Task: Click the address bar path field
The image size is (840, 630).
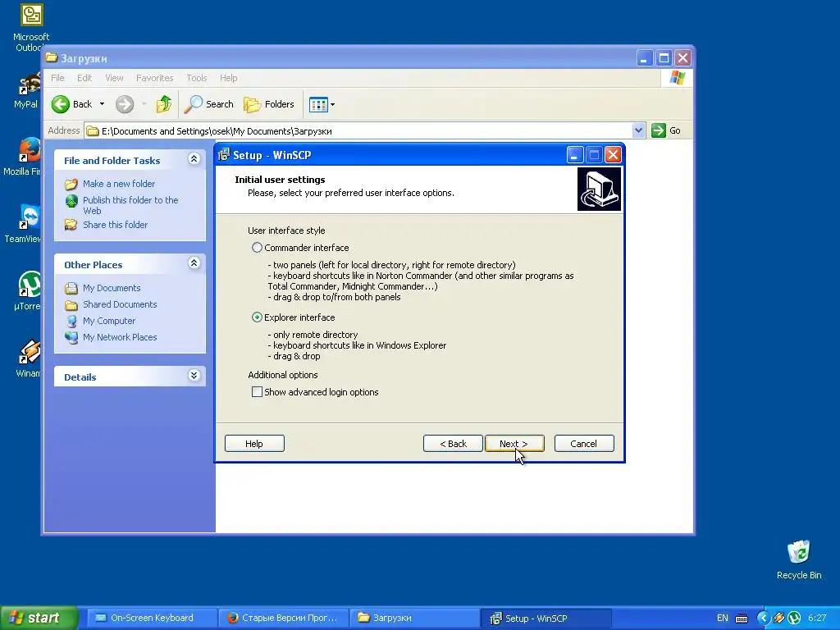Action: (x=358, y=130)
